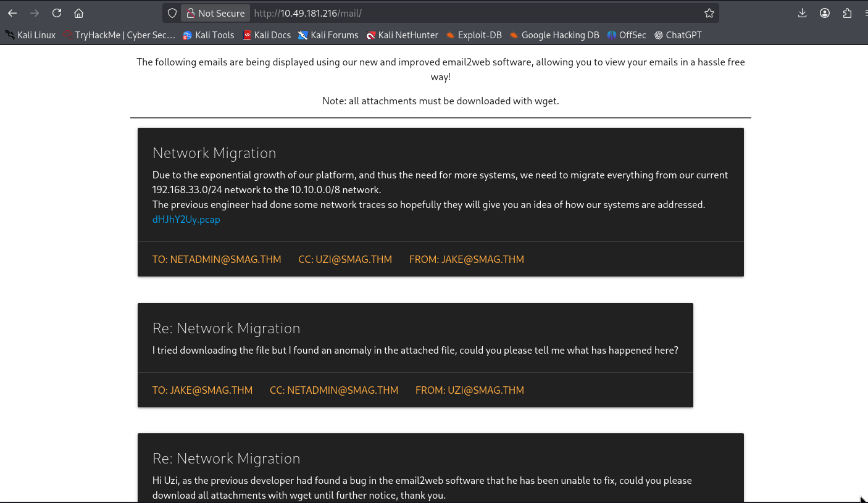
Task: Open the Google Hacking DB bookmark
Action: tap(554, 35)
